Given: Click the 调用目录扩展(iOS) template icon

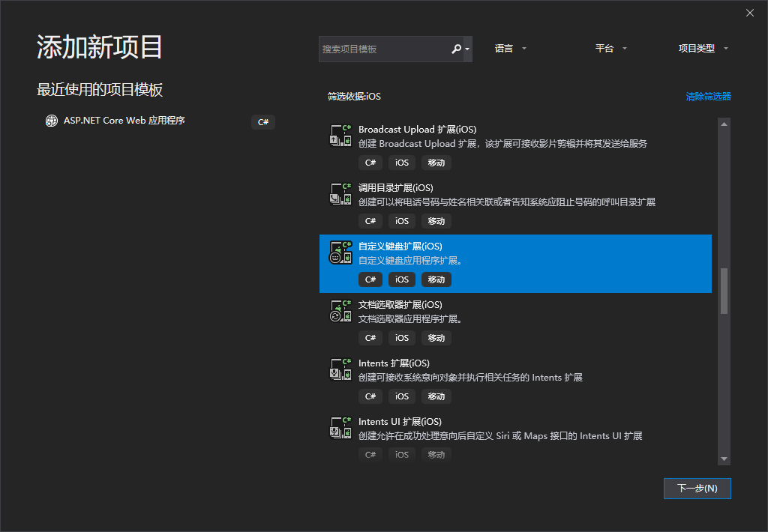Looking at the screenshot, I should 340,194.
